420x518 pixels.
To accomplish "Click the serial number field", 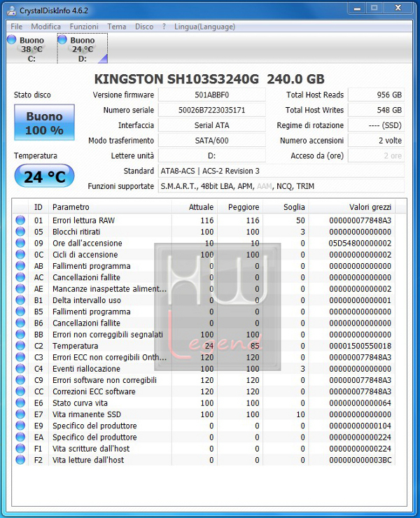I will (212, 110).
